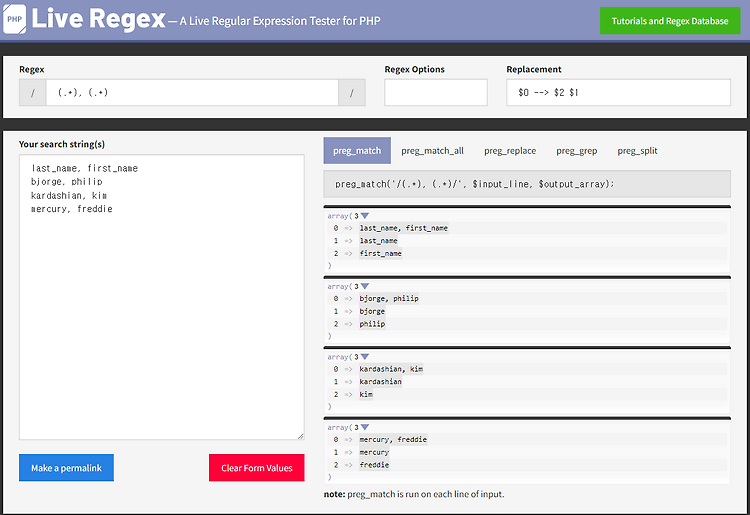Screen dimensions: 750x515
Task: Click the Regex Options input field
Action: coord(436,92)
